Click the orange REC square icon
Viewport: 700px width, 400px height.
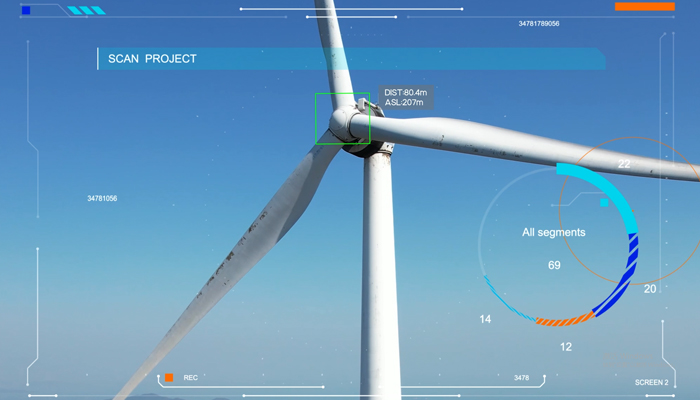(169, 377)
